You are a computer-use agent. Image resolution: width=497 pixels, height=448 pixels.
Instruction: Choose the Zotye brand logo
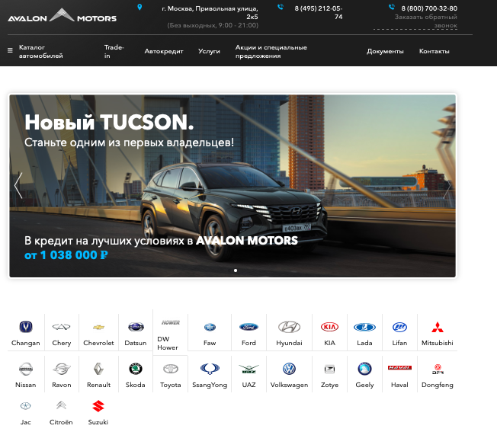coord(329,369)
